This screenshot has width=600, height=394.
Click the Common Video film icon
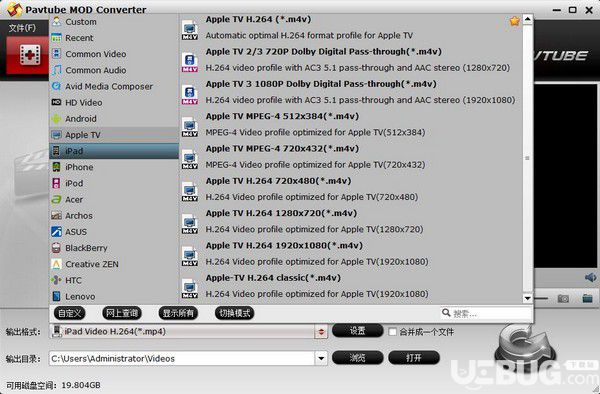point(56,54)
